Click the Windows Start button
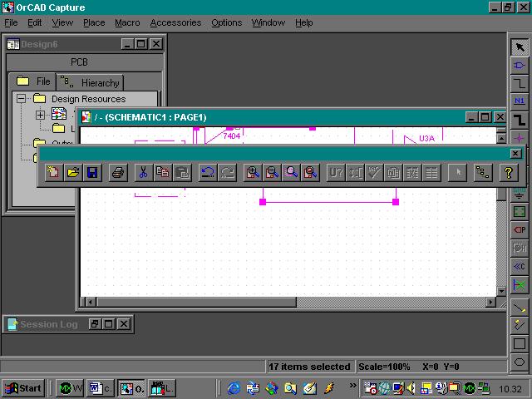The width and height of the screenshot is (532, 399). click(23, 388)
